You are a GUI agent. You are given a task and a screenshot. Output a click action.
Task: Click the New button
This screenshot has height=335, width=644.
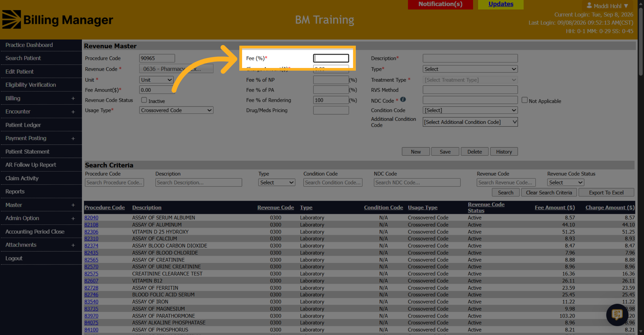416,152
